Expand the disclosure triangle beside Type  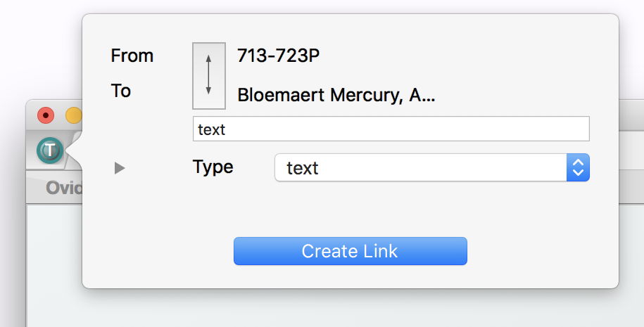pyautogui.click(x=120, y=168)
